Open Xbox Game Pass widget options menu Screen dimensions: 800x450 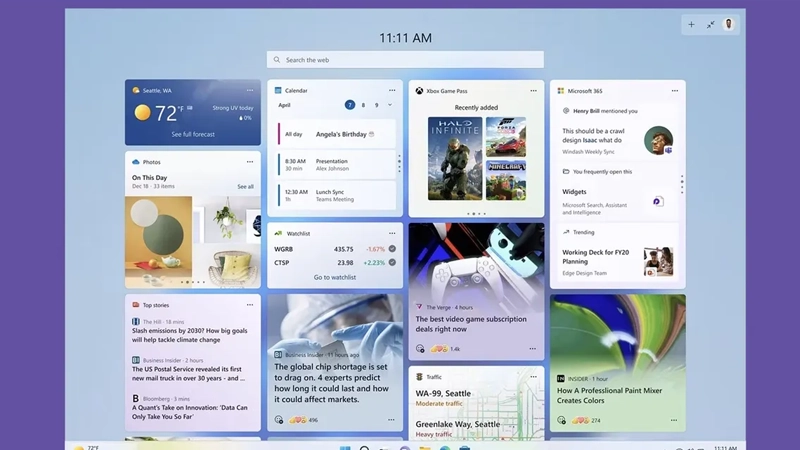(534, 91)
